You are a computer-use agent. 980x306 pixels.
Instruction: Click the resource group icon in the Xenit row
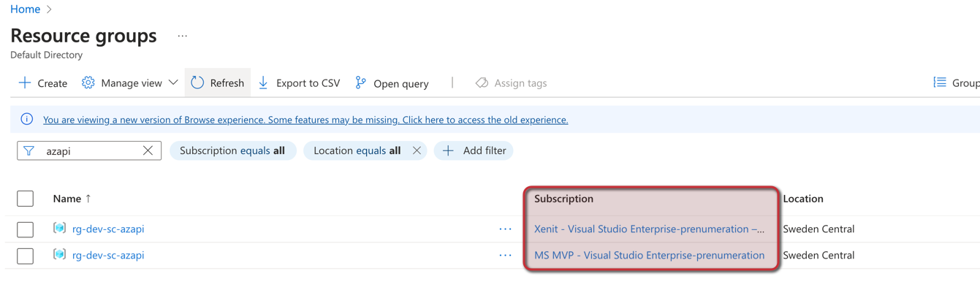click(60, 229)
